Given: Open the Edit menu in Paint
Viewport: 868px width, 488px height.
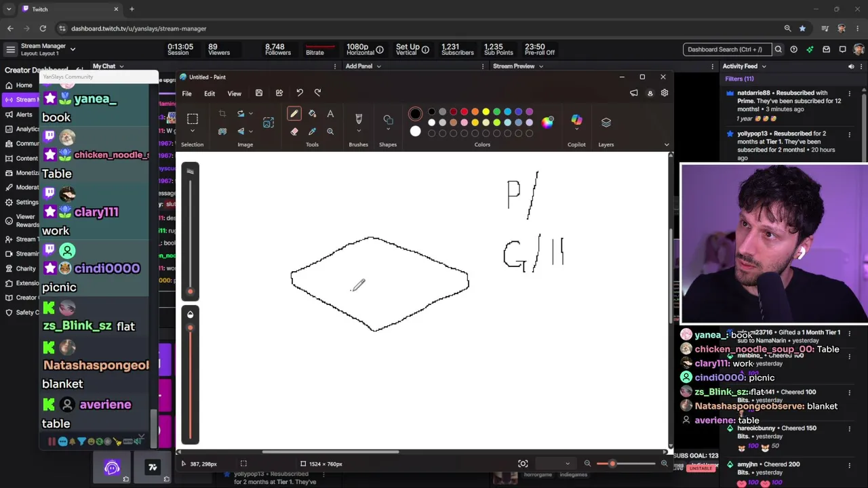Looking at the screenshot, I should click(x=210, y=94).
